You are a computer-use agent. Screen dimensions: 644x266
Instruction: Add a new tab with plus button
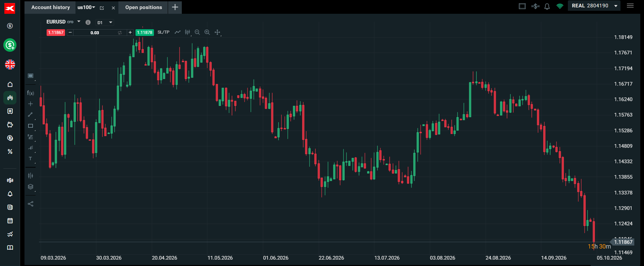click(175, 7)
